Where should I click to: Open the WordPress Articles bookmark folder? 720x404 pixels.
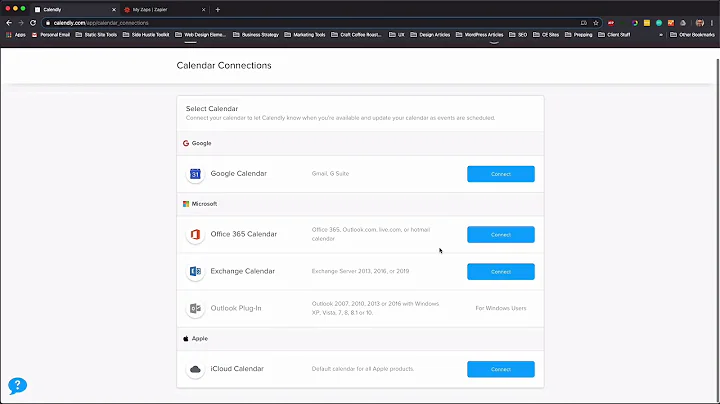pos(480,35)
